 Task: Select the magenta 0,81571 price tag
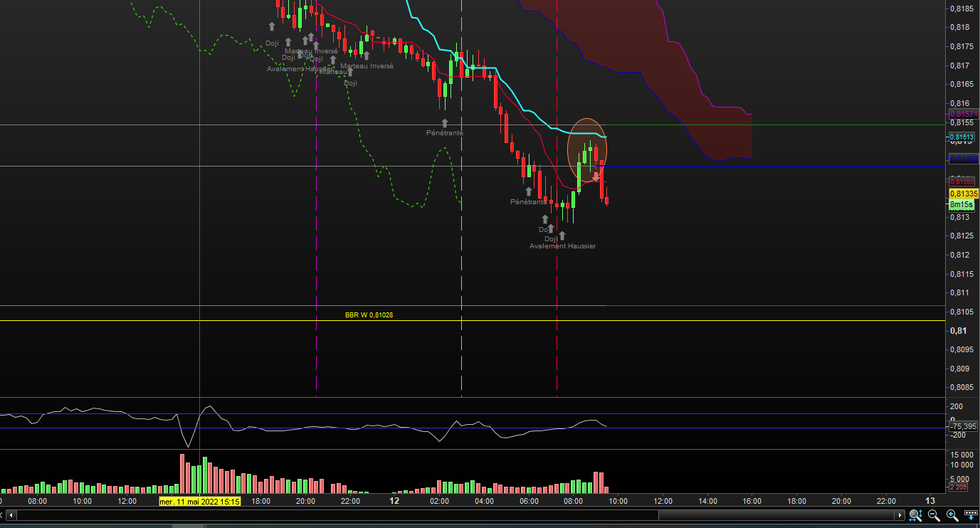click(x=964, y=114)
